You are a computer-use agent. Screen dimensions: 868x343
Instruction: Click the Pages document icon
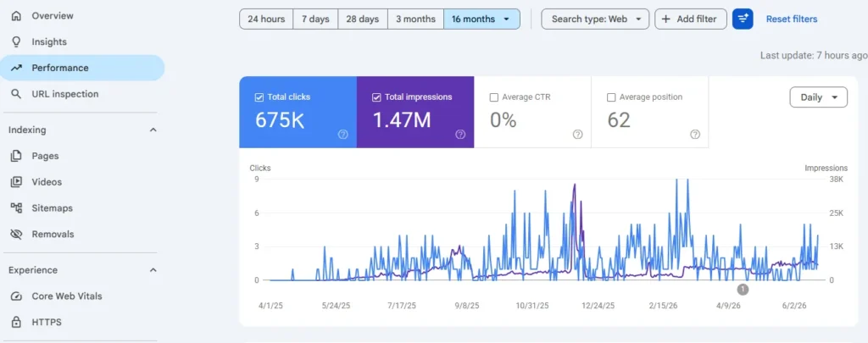click(16, 156)
